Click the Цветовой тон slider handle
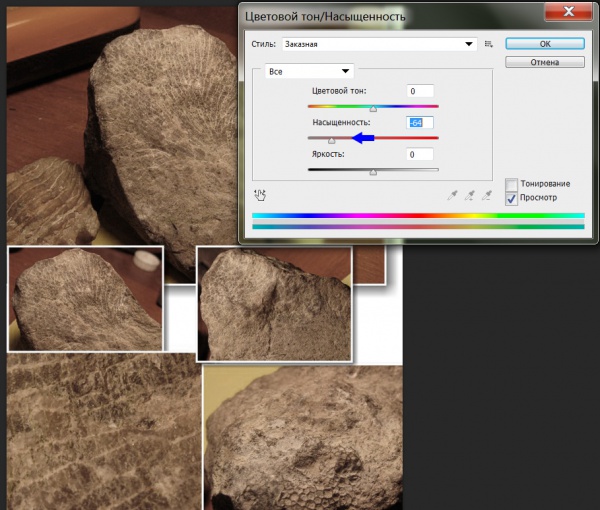The height and width of the screenshot is (510, 600). (373, 108)
